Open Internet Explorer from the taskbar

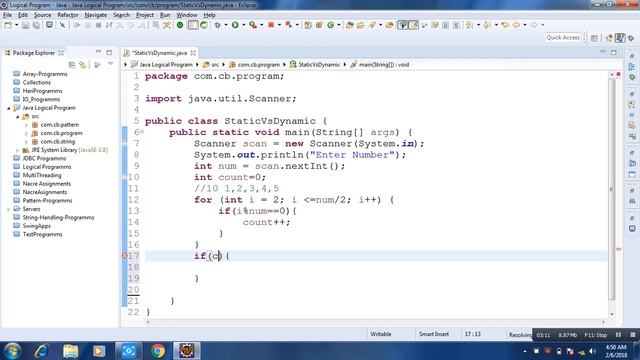click(x=41, y=351)
